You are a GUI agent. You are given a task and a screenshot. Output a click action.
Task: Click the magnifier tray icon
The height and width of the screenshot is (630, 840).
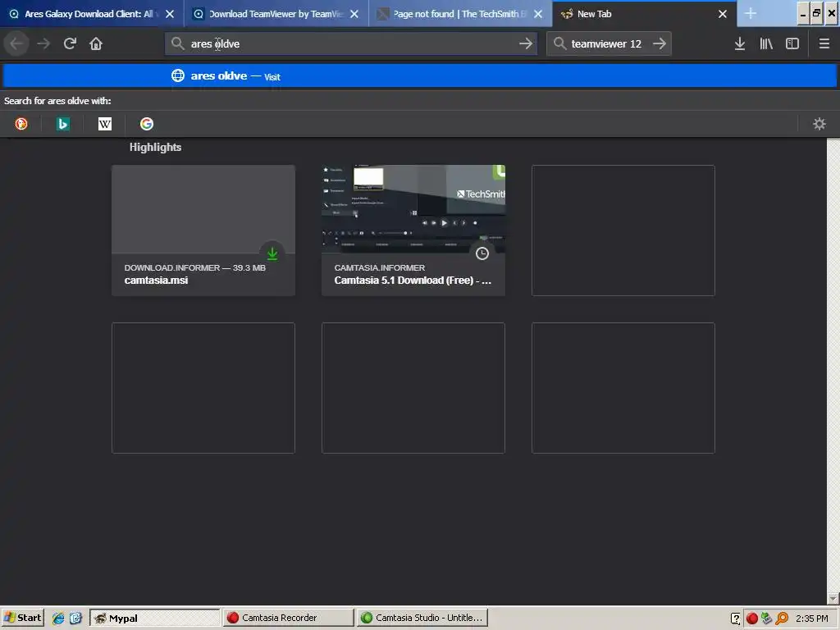(x=782, y=619)
